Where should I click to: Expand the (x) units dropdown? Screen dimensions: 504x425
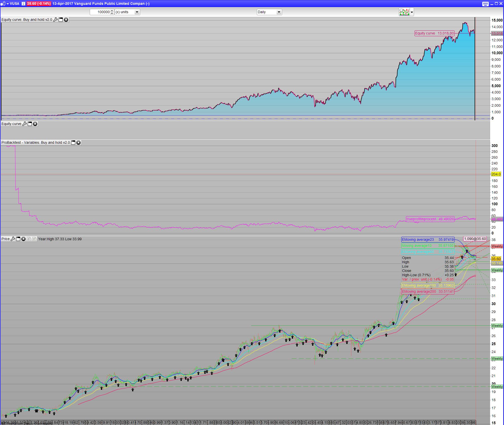coord(137,12)
